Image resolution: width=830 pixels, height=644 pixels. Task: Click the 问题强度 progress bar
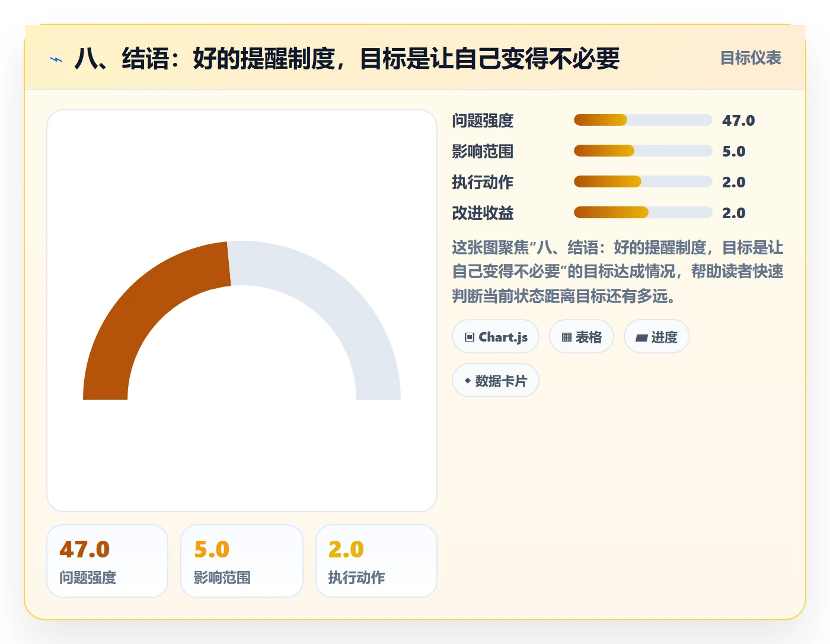643,120
